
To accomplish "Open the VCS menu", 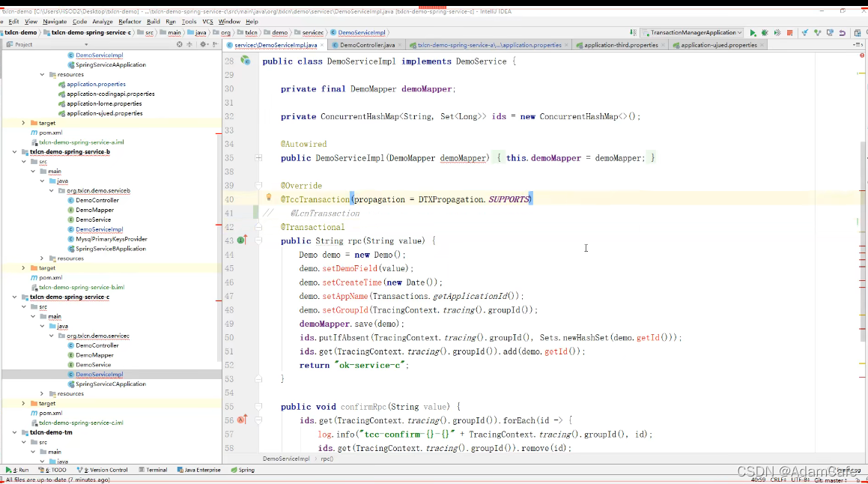I will point(207,22).
